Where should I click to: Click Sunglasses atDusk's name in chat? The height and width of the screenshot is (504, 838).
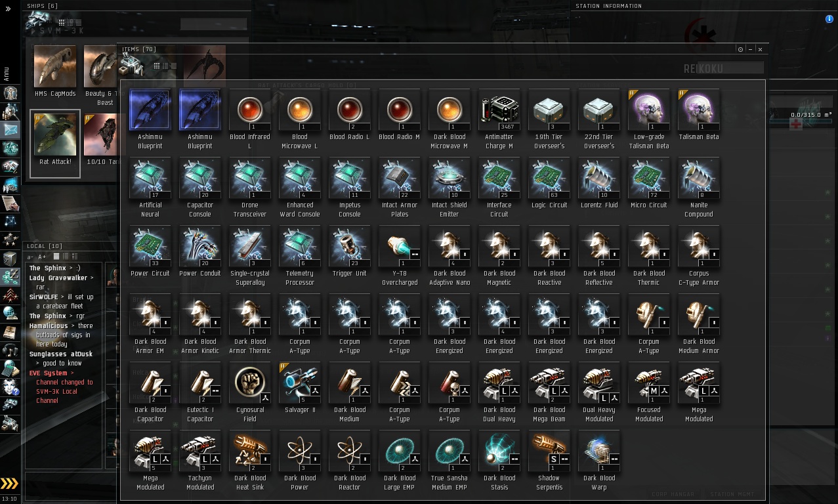pos(61,354)
